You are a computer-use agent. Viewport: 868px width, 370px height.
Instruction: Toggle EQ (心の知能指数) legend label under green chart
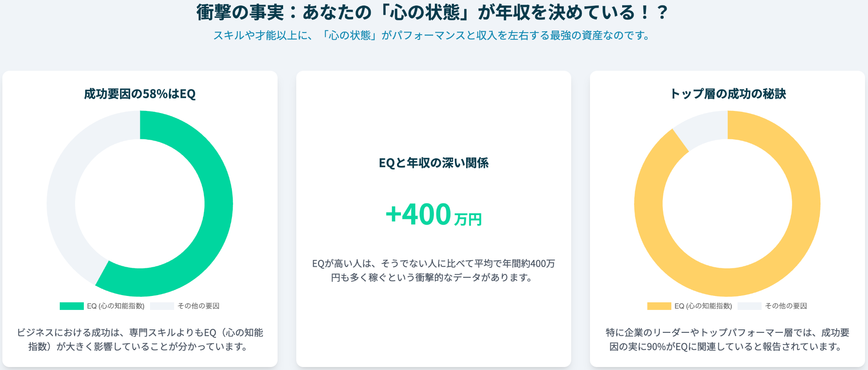tap(116, 306)
